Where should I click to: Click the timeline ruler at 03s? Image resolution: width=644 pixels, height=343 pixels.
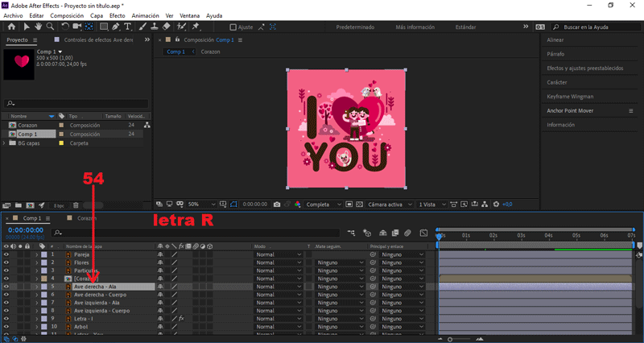[x=521, y=235]
